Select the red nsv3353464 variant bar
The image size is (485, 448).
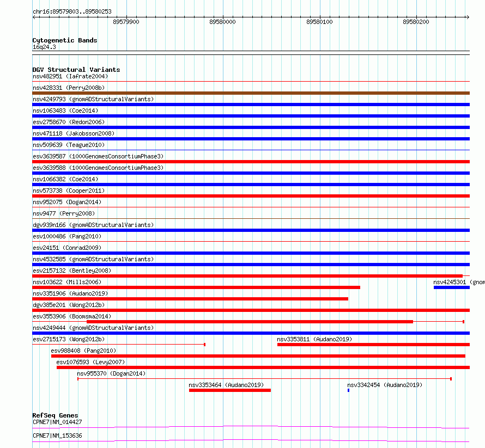230,390
